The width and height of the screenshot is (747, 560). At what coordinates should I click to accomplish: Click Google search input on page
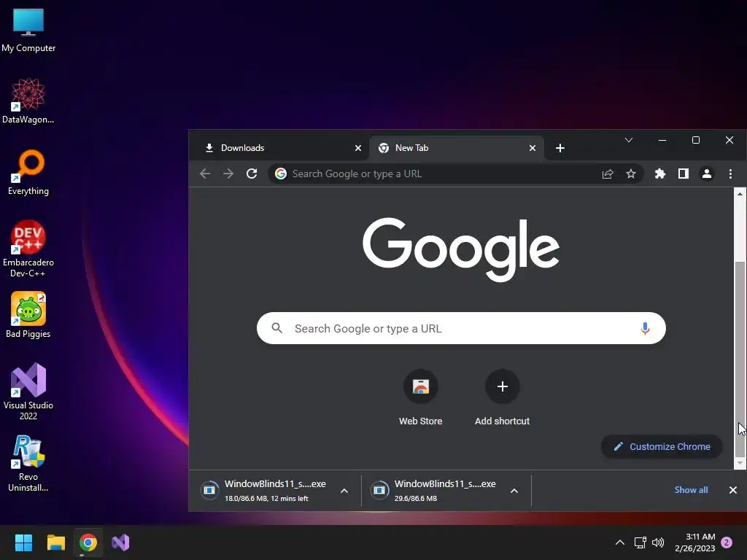point(461,328)
